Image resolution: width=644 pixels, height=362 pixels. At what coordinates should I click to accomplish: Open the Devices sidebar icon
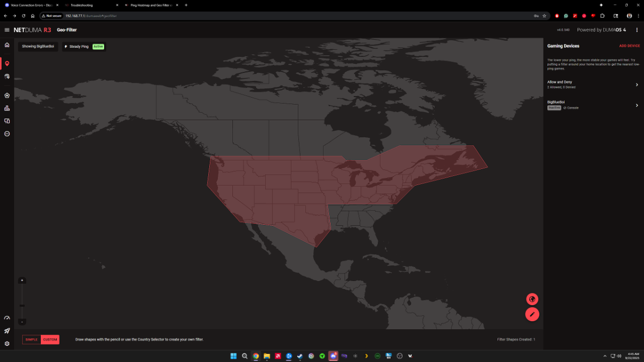[7, 121]
